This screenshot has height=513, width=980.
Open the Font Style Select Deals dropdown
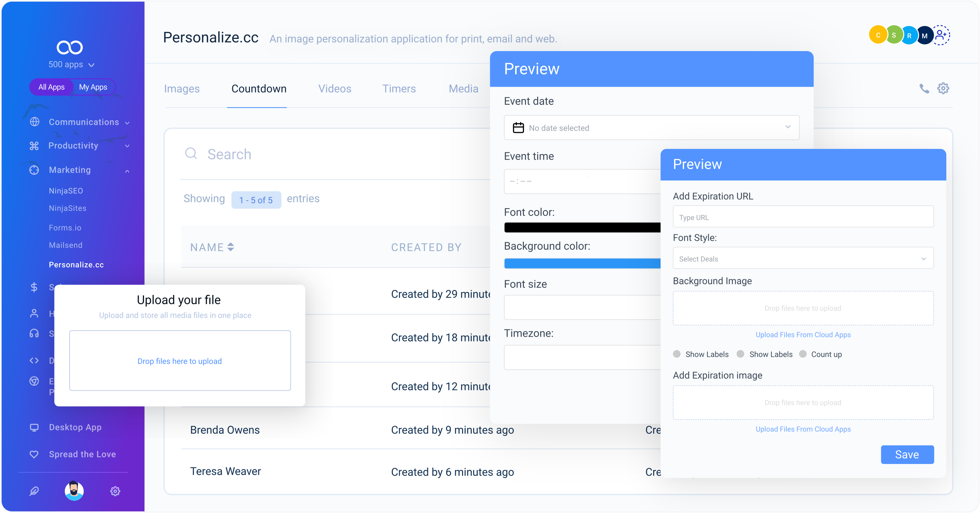pyautogui.click(x=803, y=258)
